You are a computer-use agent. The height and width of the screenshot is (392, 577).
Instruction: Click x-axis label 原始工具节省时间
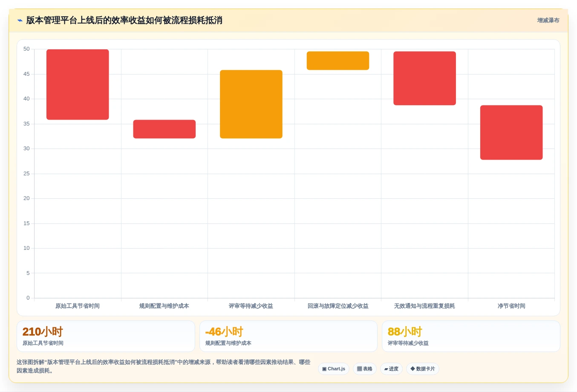pos(78,306)
